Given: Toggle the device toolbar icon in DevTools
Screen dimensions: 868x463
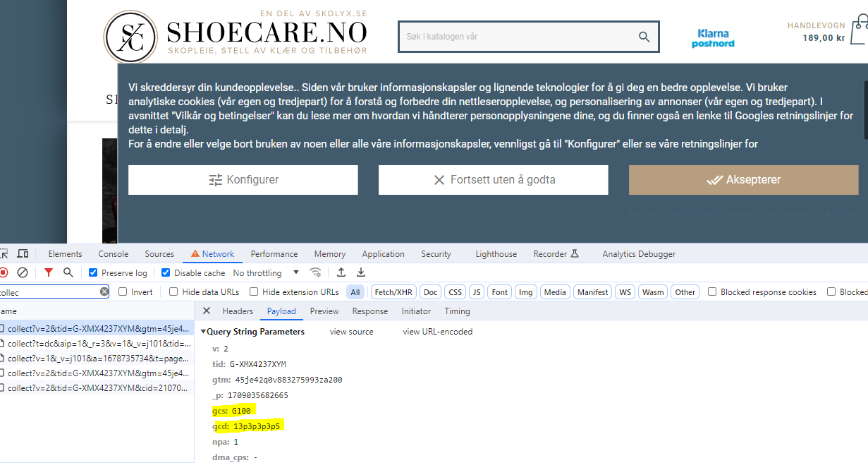Looking at the screenshot, I should click(x=23, y=254).
